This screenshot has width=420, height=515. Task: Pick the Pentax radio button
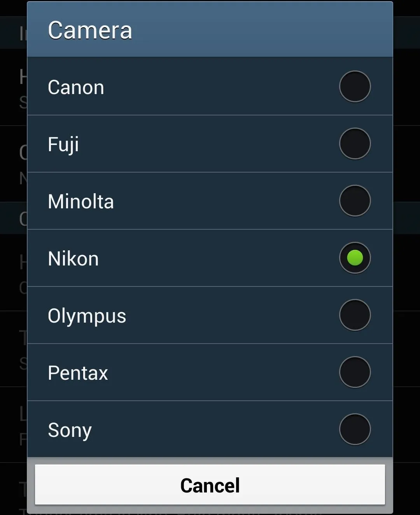(355, 372)
